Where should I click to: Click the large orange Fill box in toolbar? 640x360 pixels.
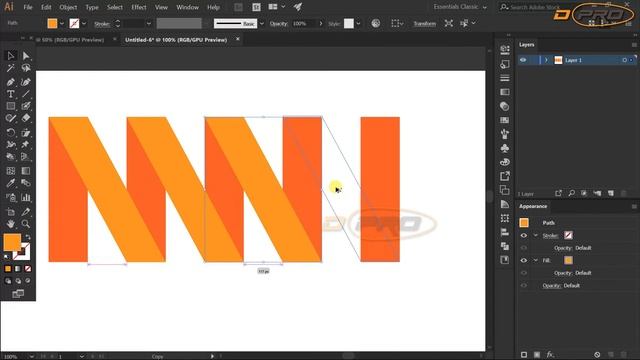click(12, 242)
